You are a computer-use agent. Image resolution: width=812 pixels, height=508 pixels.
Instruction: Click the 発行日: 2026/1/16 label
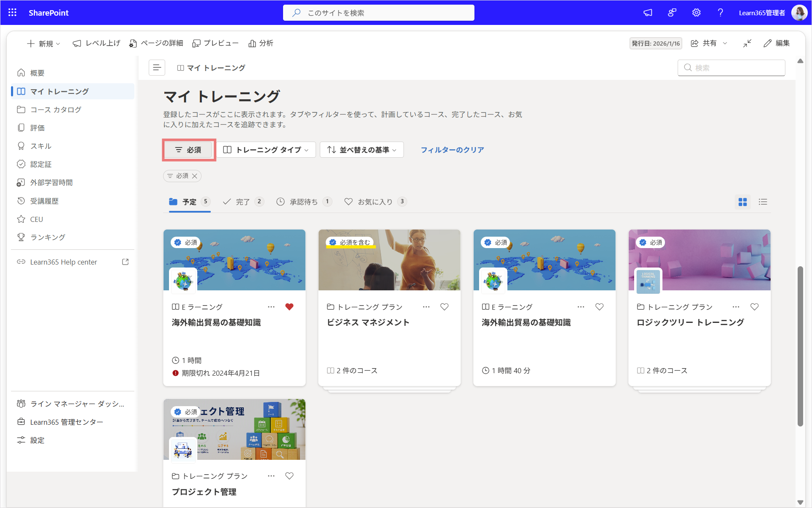coord(656,44)
